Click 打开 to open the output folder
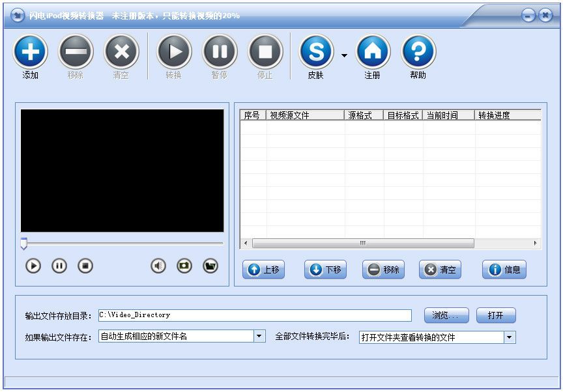Image resolution: width=563 pixels, height=392 pixels. click(x=496, y=315)
